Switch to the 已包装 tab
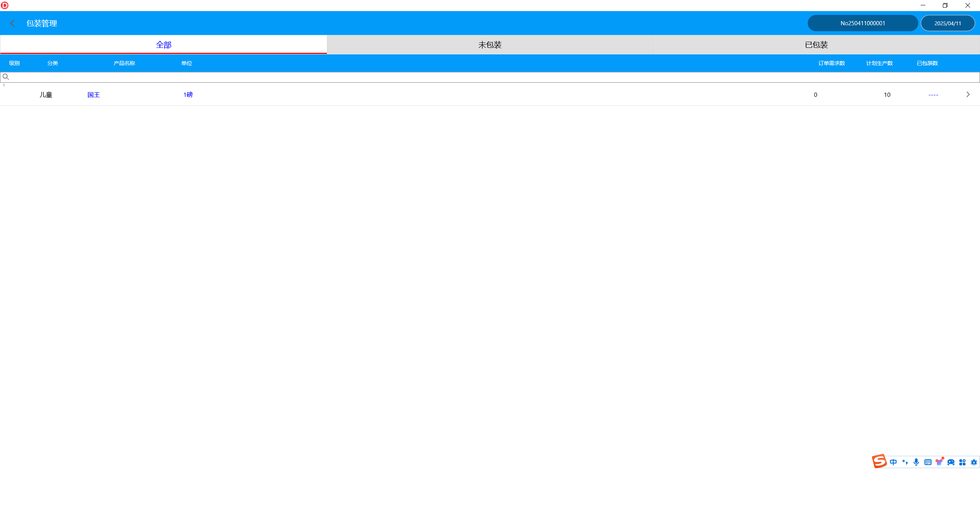980x532 pixels. (816, 45)
